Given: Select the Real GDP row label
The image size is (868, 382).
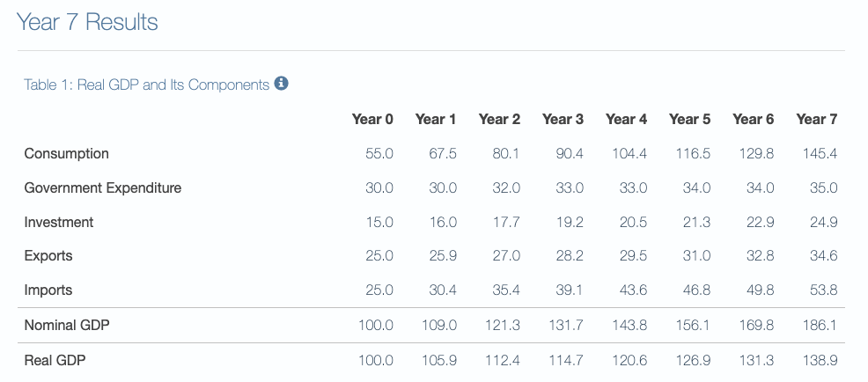Looking at the screenshot, I should (55, 360).
